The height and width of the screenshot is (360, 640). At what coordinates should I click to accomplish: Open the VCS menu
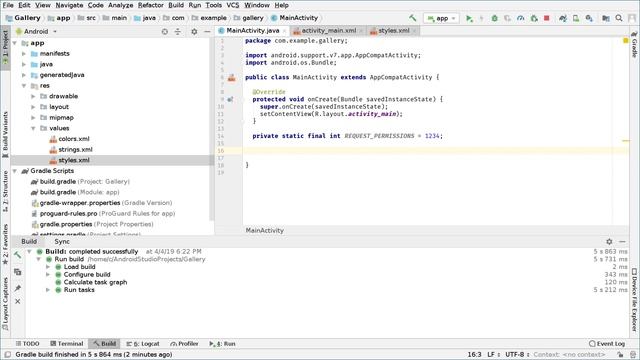click(x=233, y=5)
